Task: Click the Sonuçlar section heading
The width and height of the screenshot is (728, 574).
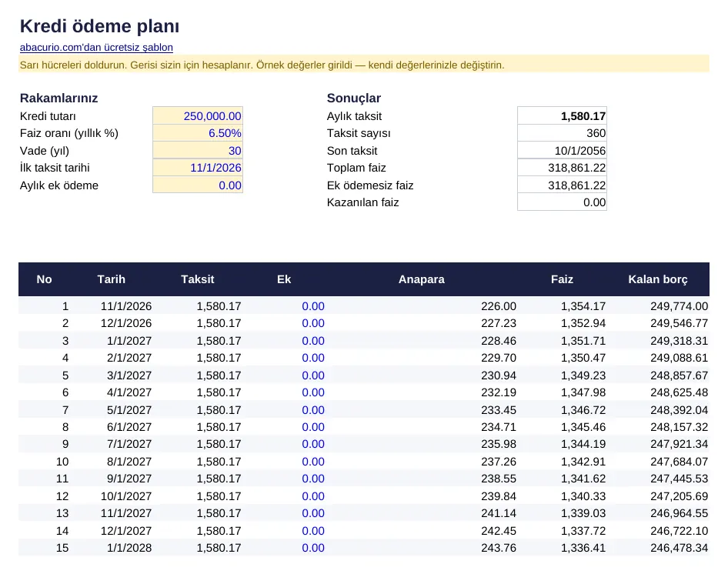Action: [354, 98]
